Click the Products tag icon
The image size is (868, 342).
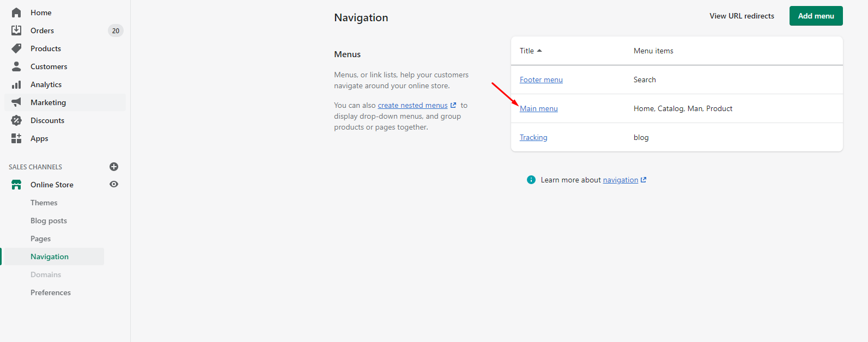[16, 48]
